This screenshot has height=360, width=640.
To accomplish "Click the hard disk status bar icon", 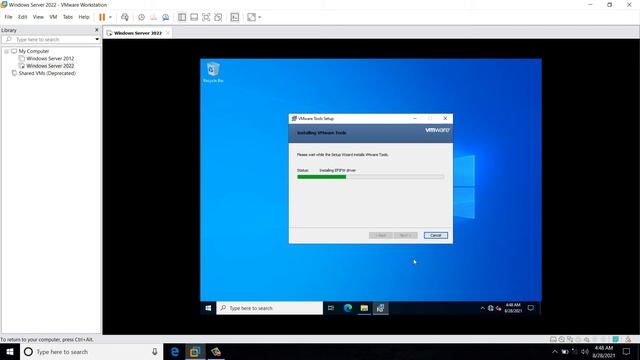I will [553, 339].
